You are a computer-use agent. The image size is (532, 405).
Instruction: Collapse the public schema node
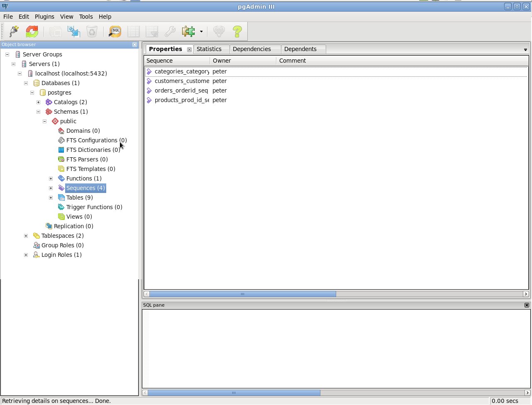coord(44,121)
